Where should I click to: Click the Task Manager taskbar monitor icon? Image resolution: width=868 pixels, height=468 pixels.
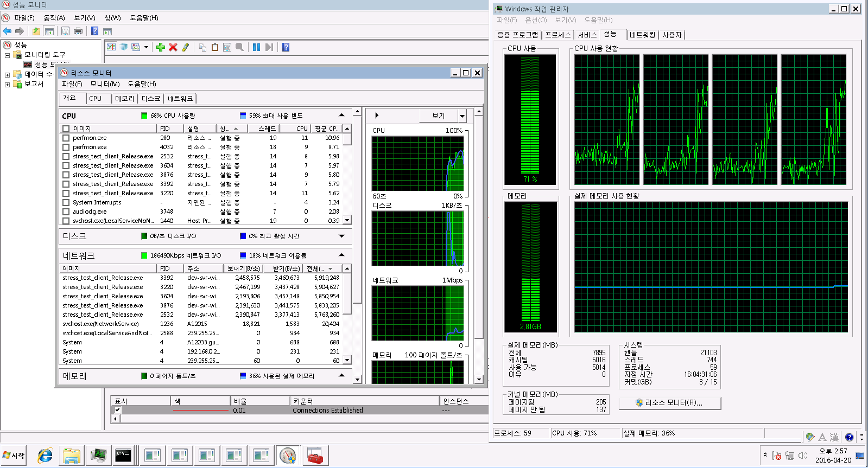pos(98,456)
